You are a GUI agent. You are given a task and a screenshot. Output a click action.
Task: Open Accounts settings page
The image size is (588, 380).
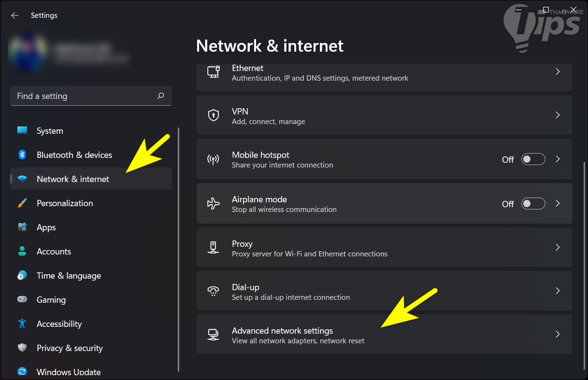[x=54, y=252]
